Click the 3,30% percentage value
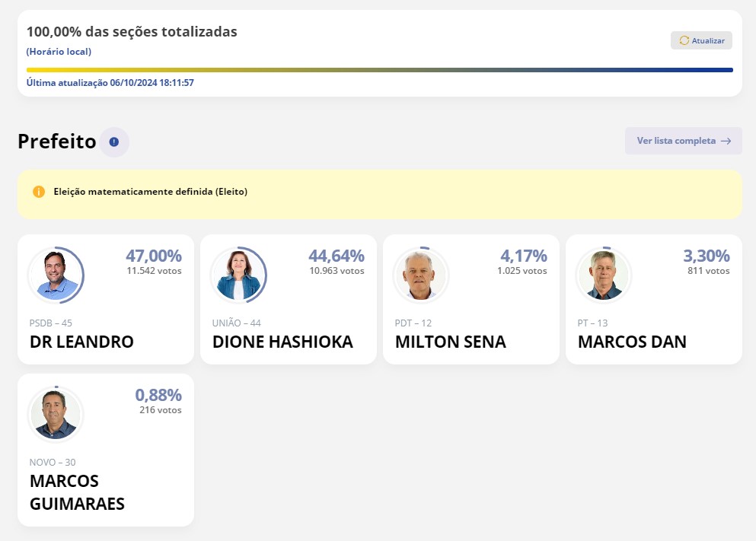The image size is (756, 541). pyautogui.click(x=707, y=256)
